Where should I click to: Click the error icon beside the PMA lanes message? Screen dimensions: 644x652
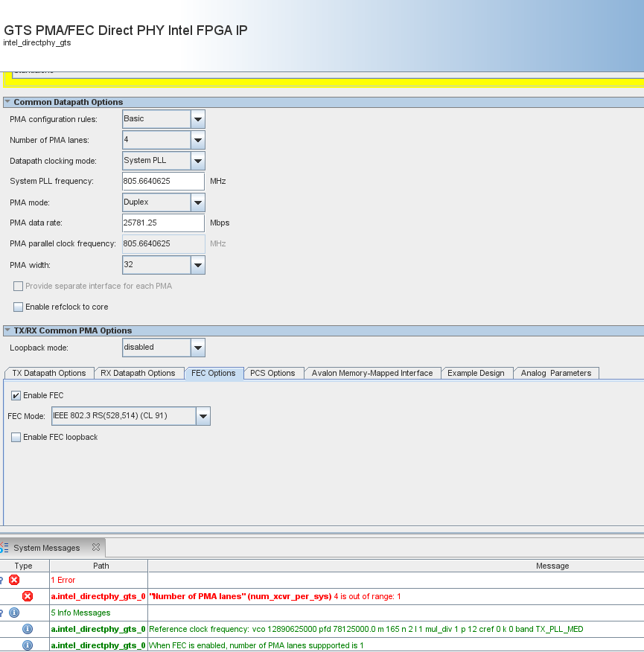[28, 596]
